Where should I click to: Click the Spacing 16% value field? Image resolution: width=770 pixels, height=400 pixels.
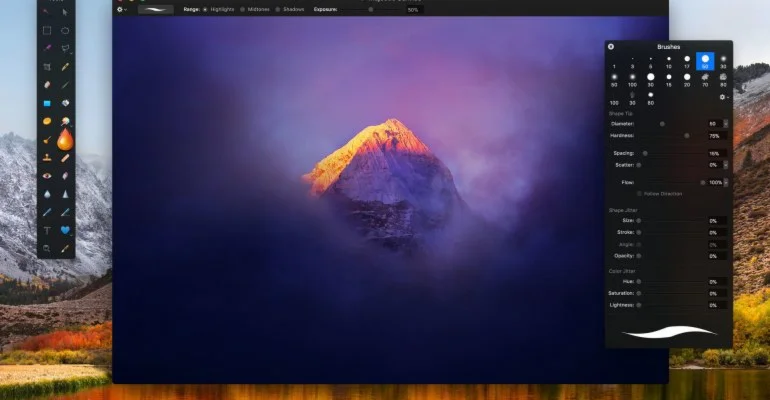[717, 154]
